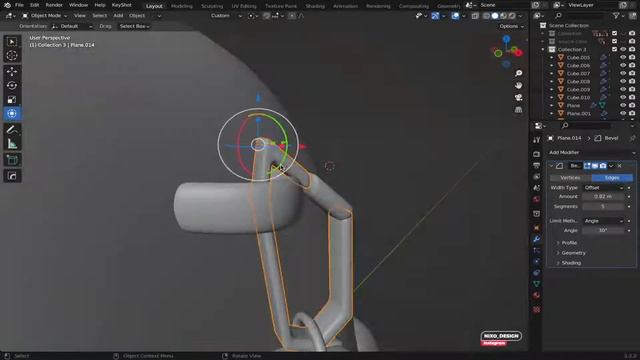Image resolution: width=640 pixels, height=360 pixels.
Task: Click the Angle 30° field
Action: (x=603, y=231)
